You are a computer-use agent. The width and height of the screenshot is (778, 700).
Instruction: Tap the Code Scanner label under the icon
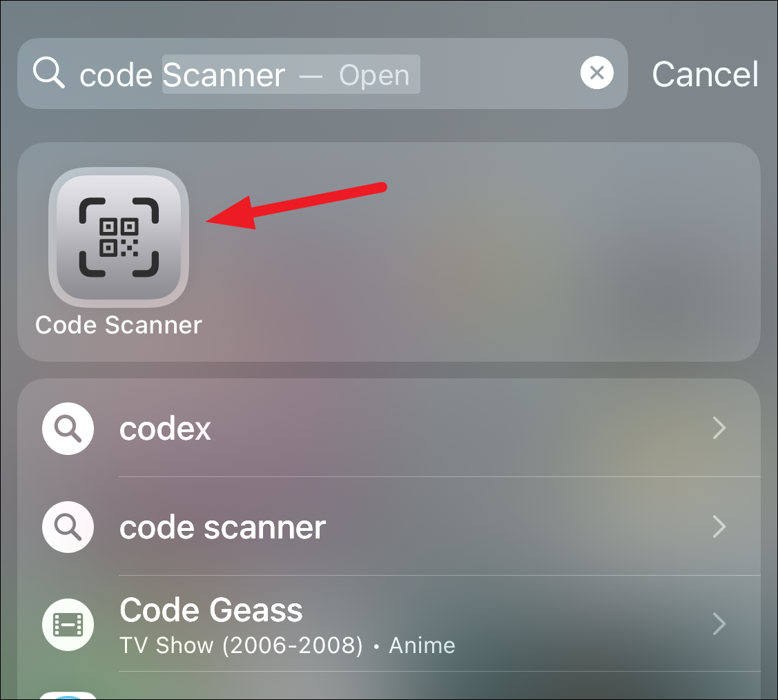point(119,325)
